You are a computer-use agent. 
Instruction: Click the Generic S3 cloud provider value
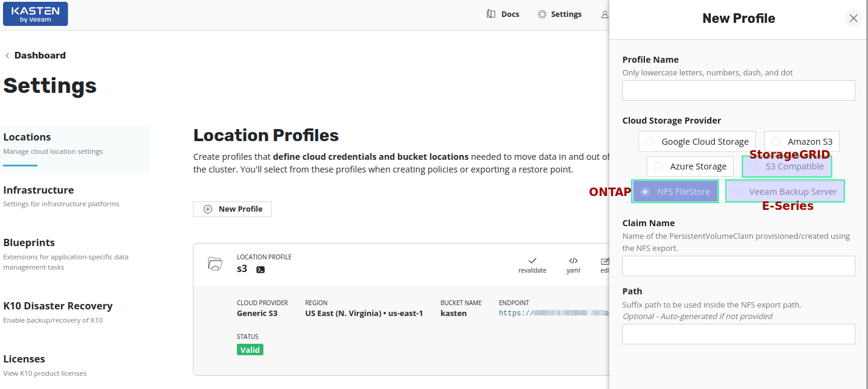point(257,314)
